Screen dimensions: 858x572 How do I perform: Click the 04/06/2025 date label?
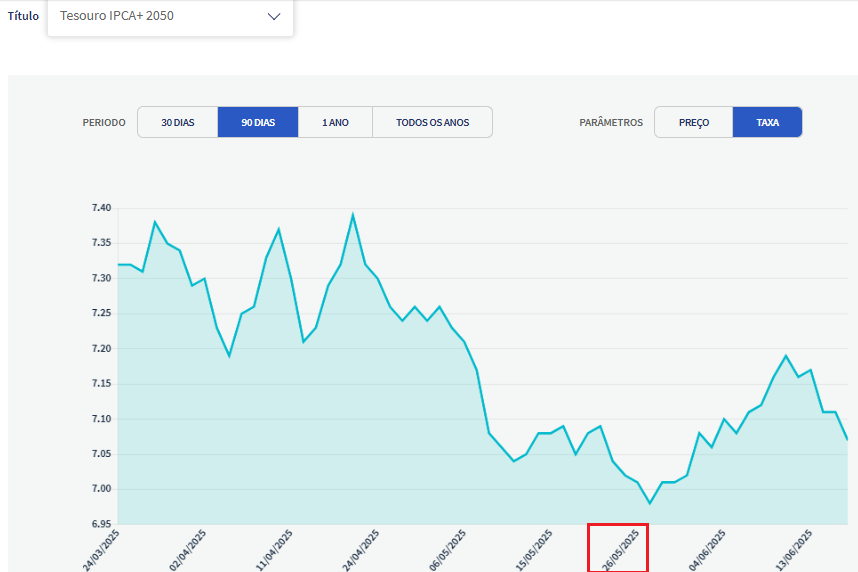click(x=708, y=551)
